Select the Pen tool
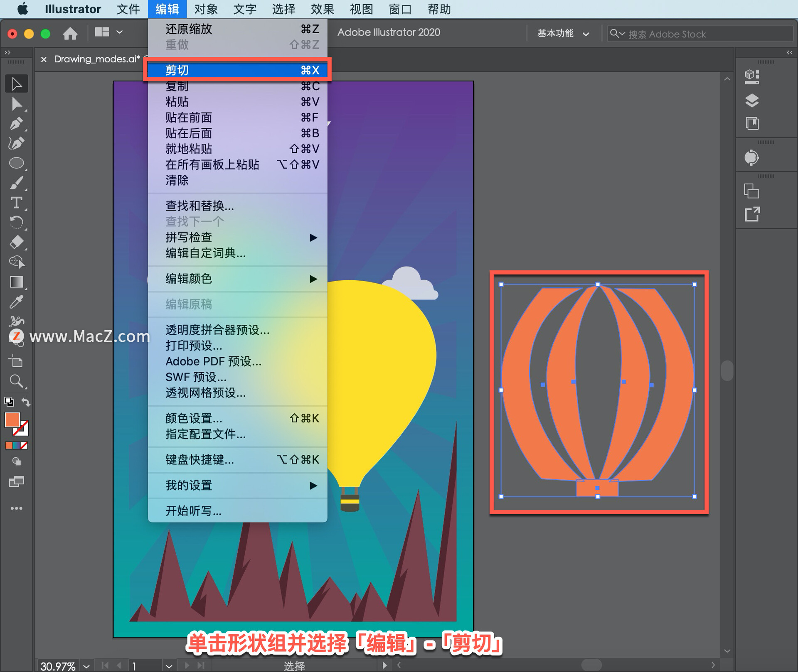Screen dimensions: 798x672 [x=17, y=124]
